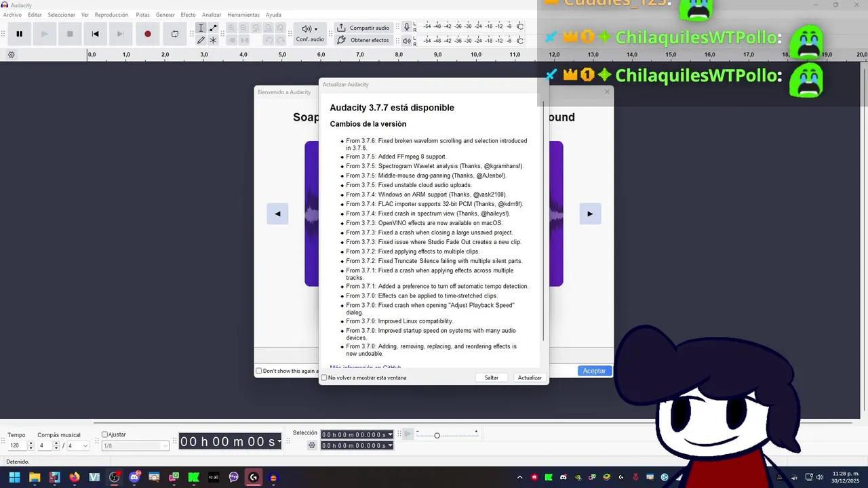Open Firefox from the taskbar
Image resolution: width=868 pixels, height=488 pixels.
coord(75,477)
